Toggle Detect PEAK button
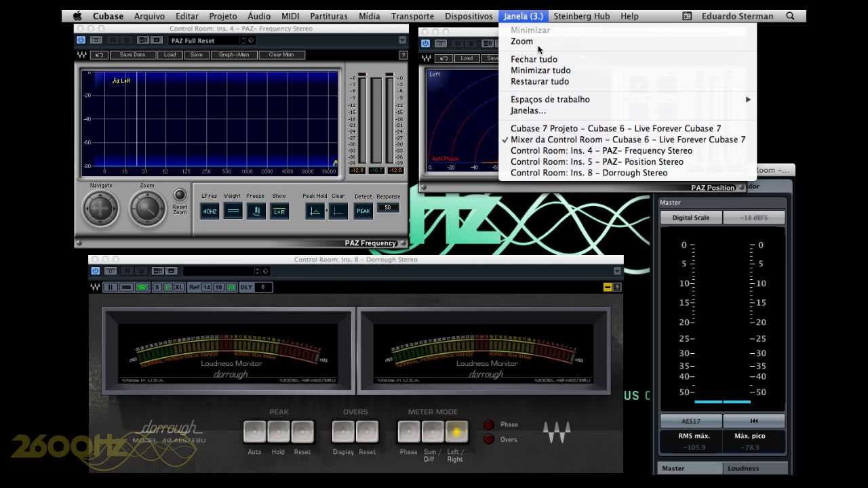The height and width of the screenshot is (488, 868). click(363, 211)
